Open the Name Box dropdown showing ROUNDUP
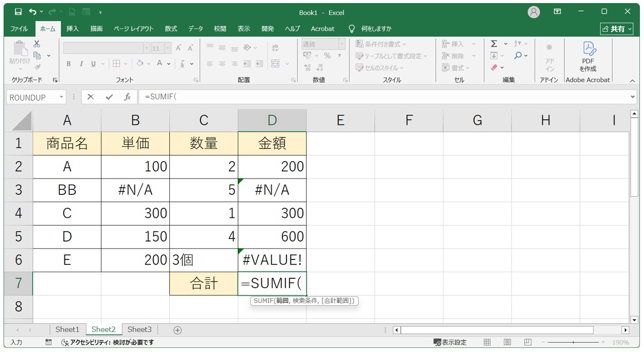The width and height of the screenshot is (644, 352). pos(62,97)
